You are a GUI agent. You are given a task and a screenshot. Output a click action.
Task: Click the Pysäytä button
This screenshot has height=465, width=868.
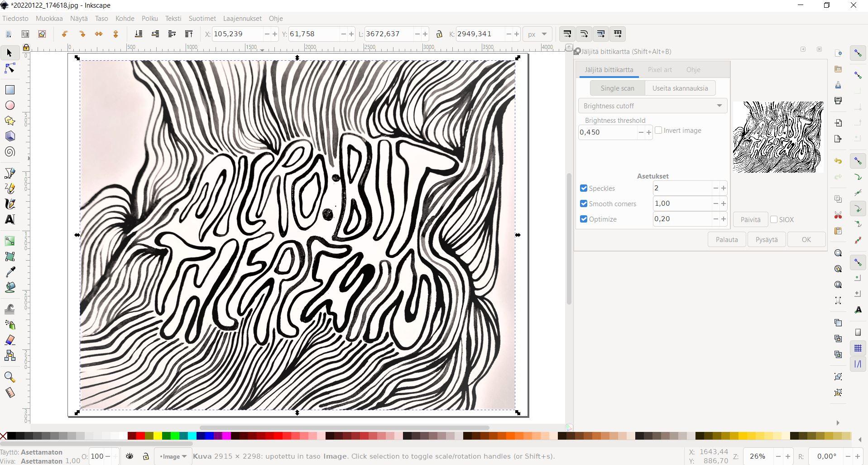coord(767,239)
